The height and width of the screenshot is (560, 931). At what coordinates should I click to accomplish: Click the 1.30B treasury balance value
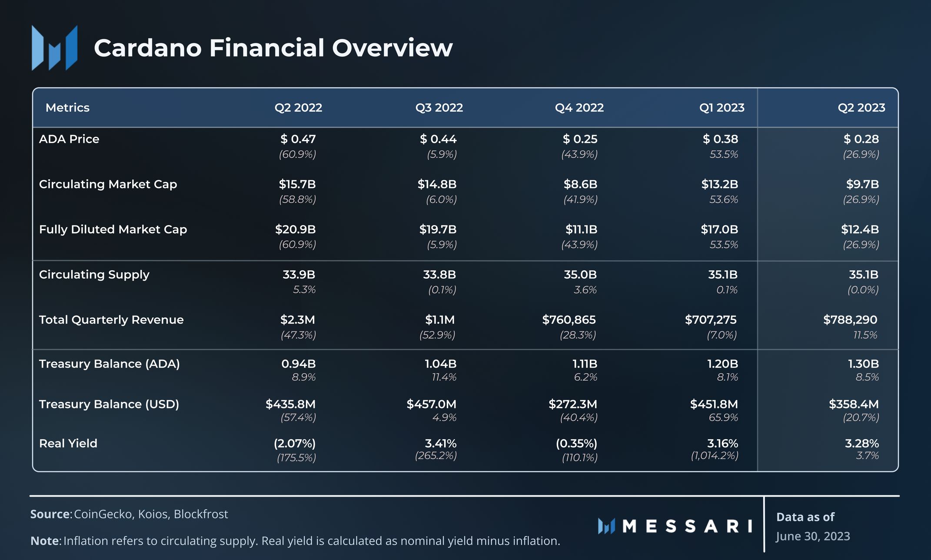point(863,364)
